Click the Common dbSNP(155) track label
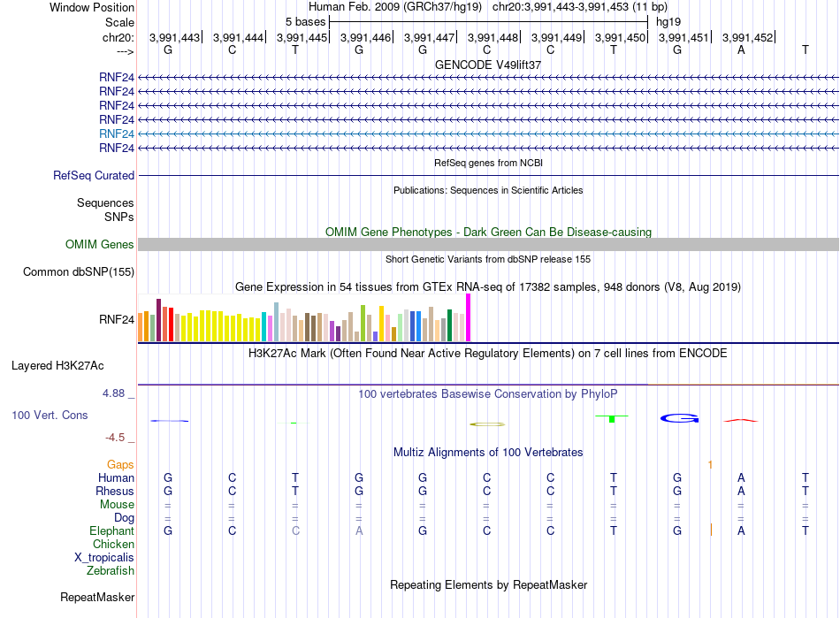Viewport: 840px width, 618px height. [79, 272]
